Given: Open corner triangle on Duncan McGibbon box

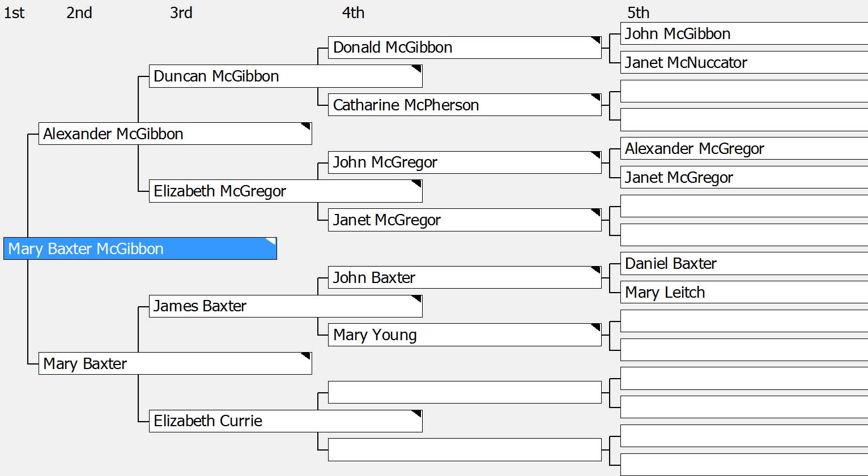Looking at the screenshot, I should coord(417,69).
